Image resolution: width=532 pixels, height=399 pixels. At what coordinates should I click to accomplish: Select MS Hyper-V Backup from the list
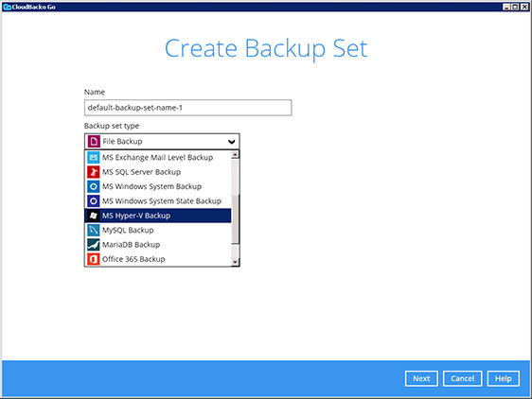(x=158, y=216)
